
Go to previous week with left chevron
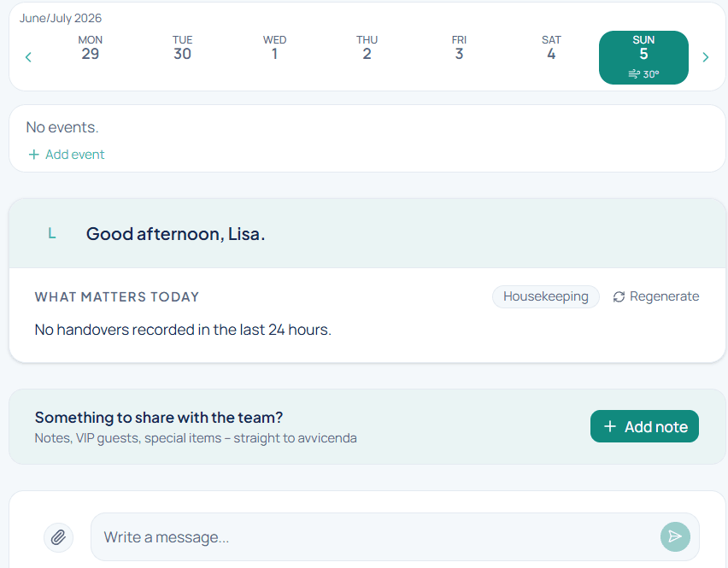[x=28, y=57]
